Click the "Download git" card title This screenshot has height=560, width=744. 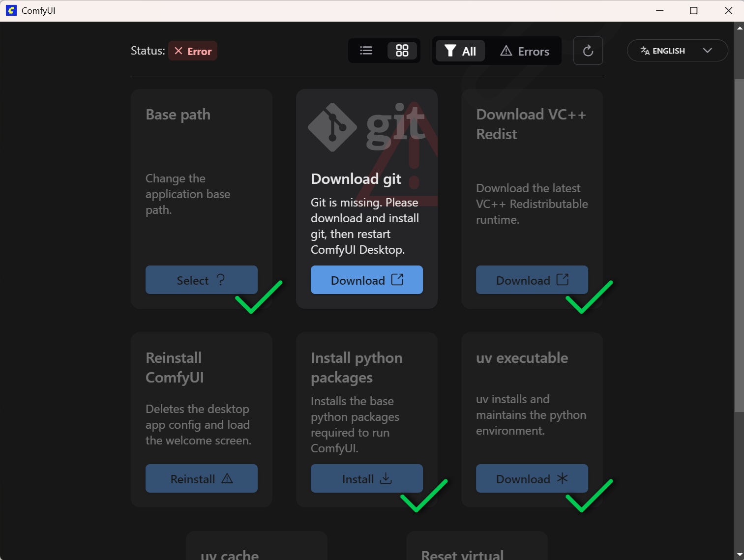coord(356,179)
